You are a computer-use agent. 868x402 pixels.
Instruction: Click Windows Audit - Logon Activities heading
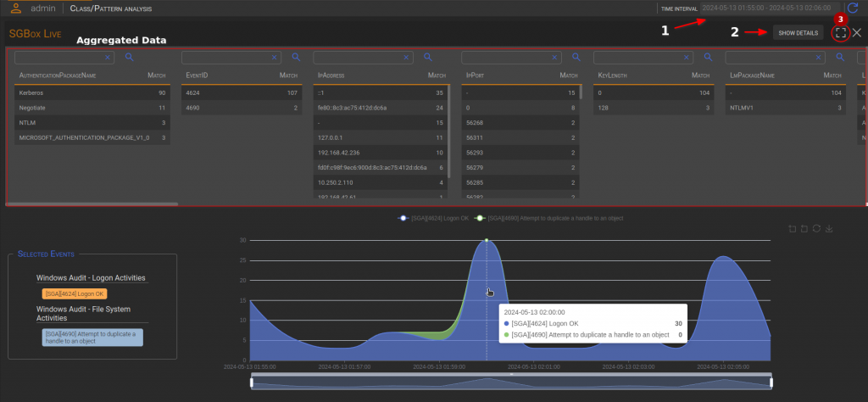(x=91, y=278)
